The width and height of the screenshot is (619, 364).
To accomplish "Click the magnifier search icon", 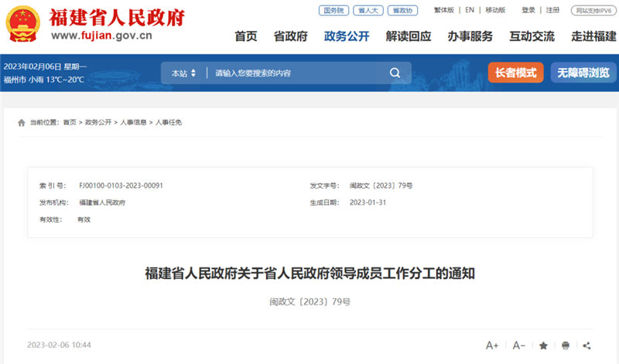I will click(x=395, y=73).
